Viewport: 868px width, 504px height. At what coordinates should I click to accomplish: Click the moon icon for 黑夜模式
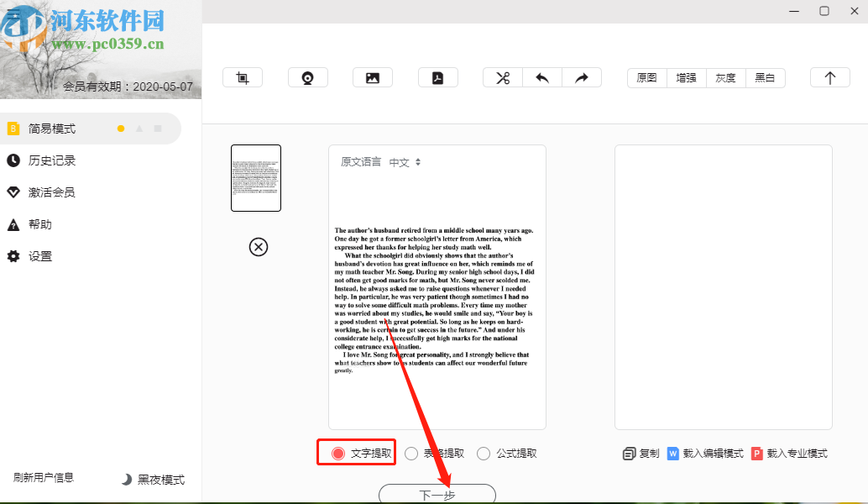pyautogui.click(x=126, y=480)
